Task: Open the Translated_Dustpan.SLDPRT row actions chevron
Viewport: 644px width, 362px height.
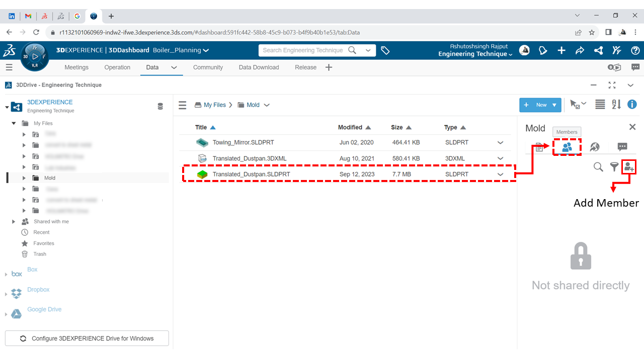Action: 501,174
